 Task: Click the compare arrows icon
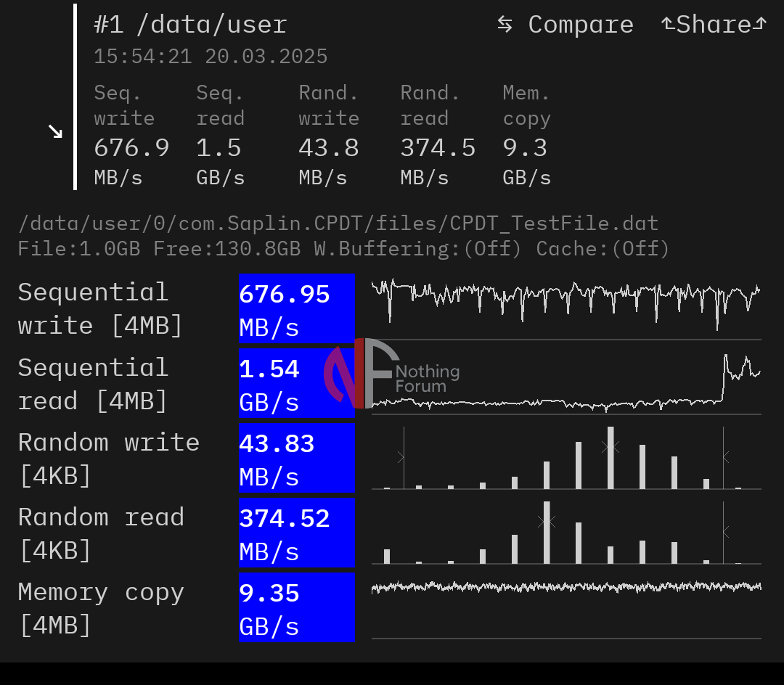click(x=505, y=25)
